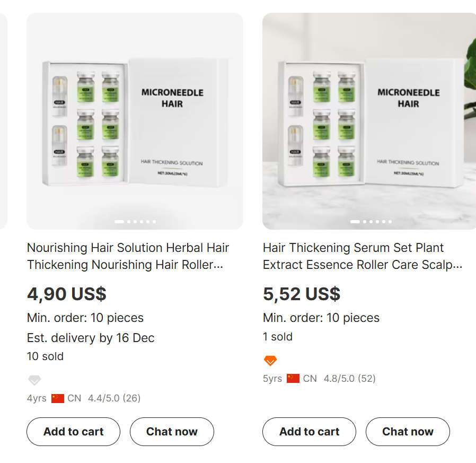The width and height of the screenshot is (476, 463).
Task: Select second carousel dot on the left product image
Action: point(129,222)
